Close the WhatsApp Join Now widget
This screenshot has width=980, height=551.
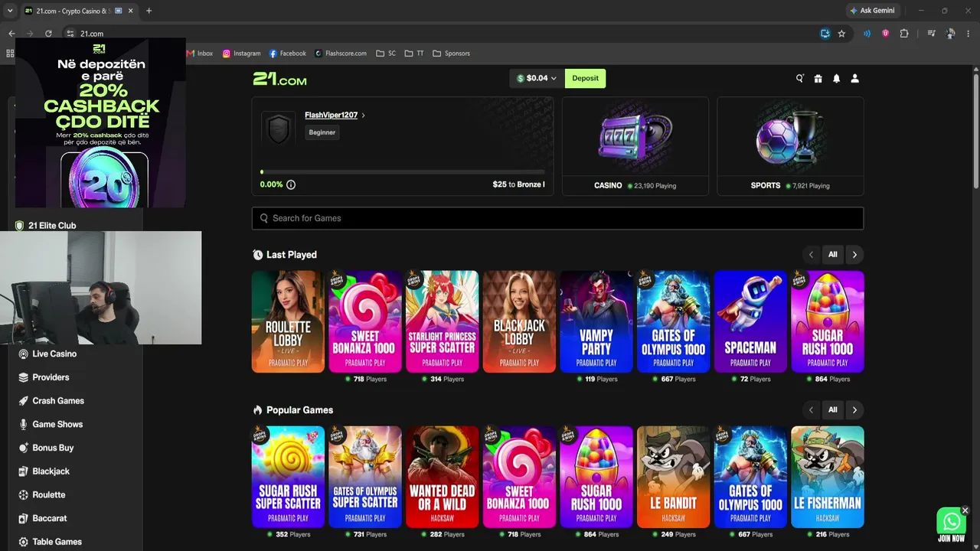pos(965,510)
